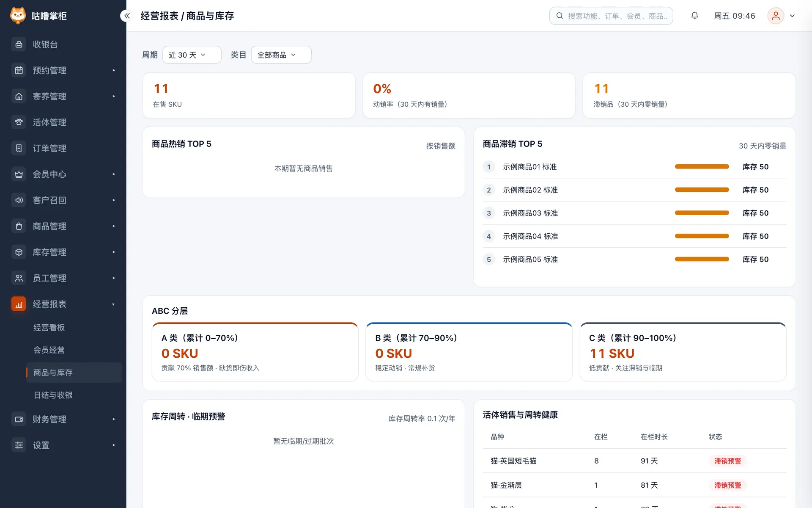Expand the 预约管理 submenu arrow
812x508 pixels.
[114, 70]
